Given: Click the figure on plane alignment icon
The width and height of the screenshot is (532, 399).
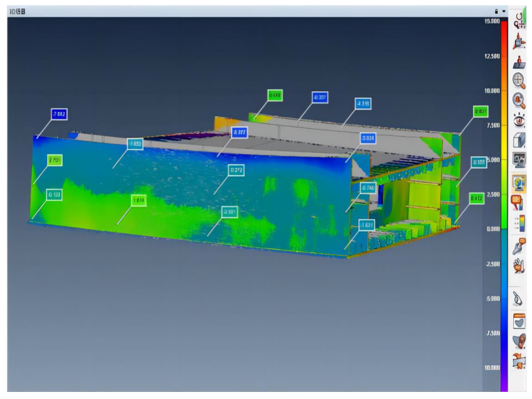Looking at the screenshot, I should [x=519, y=62].
